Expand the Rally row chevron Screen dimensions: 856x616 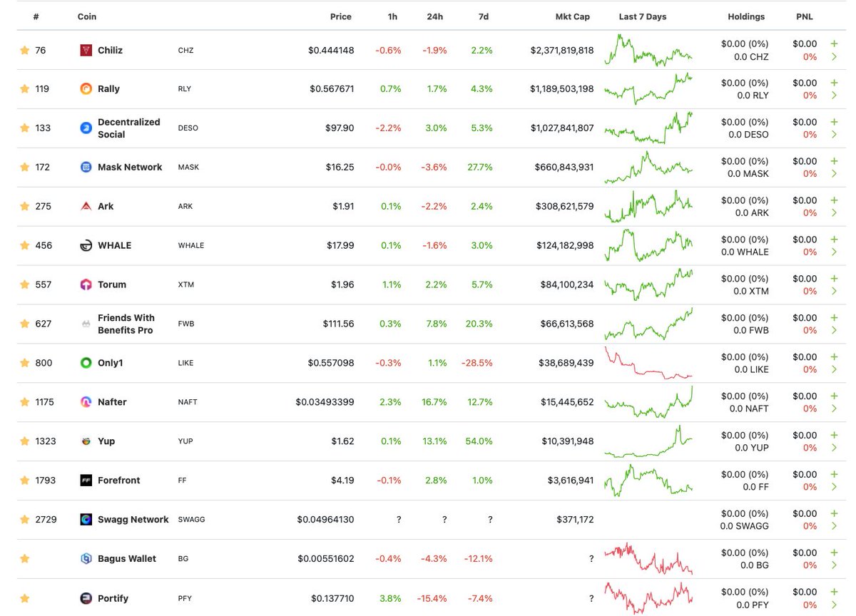[x=834, y=96]
